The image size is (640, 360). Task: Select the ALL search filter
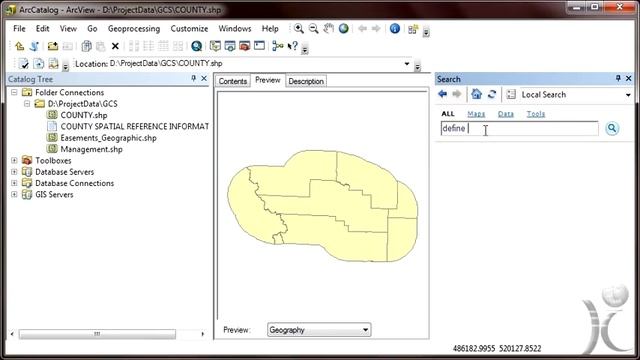click(x=448, y=114)
